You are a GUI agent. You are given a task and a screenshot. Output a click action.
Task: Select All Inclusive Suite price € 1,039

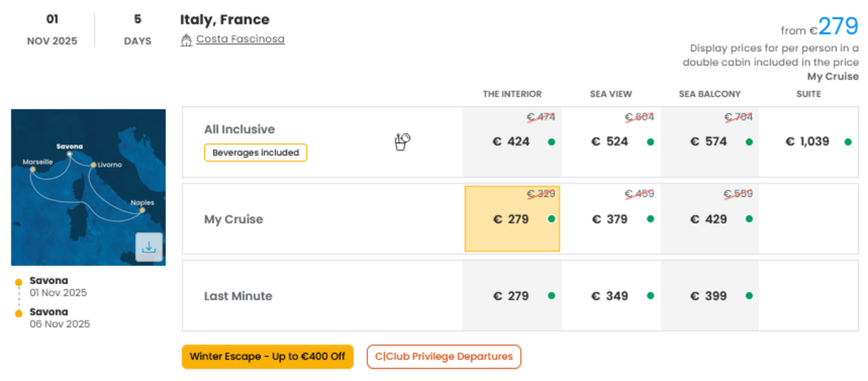point(808,142)
